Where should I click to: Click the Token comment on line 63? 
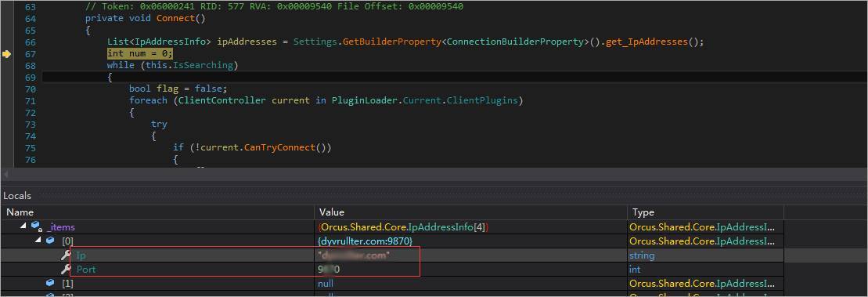[x=274, y=6]
